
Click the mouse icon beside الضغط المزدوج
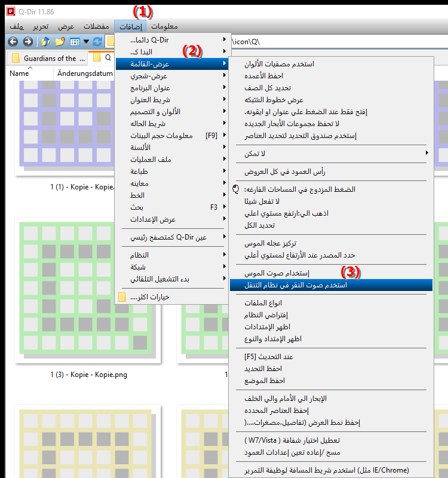[x=236, y=189]
